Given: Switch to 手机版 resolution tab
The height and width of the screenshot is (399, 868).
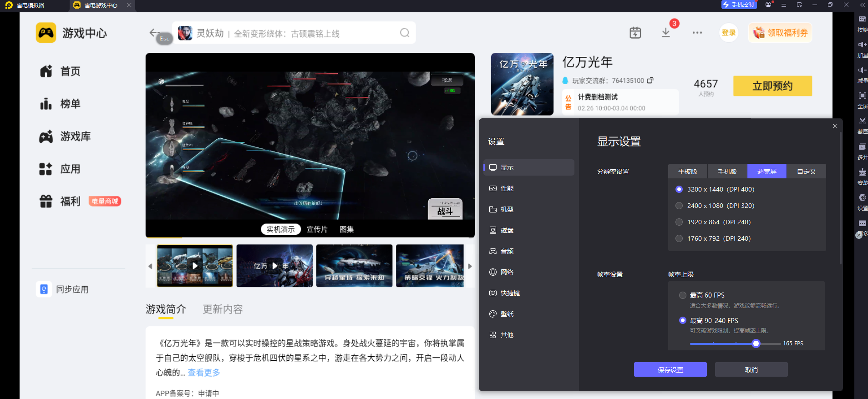Looking at the screenshot, I should click(727, 172).
